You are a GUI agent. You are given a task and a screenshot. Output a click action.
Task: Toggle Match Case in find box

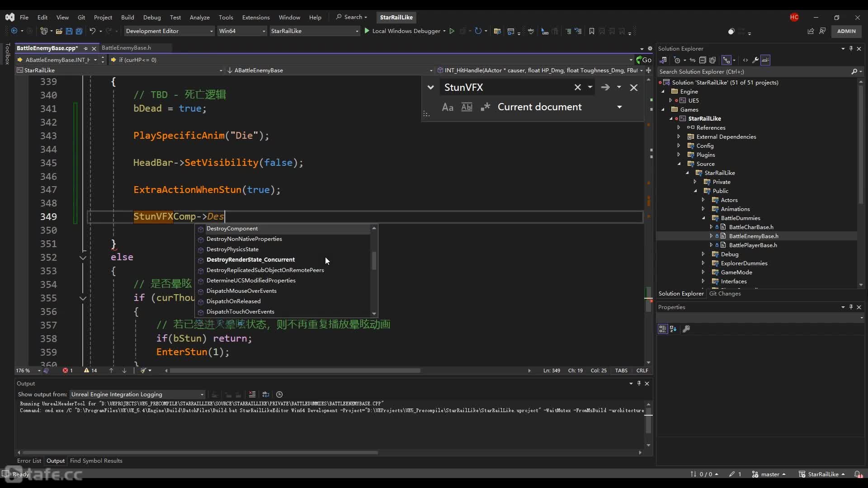point(447,107)
